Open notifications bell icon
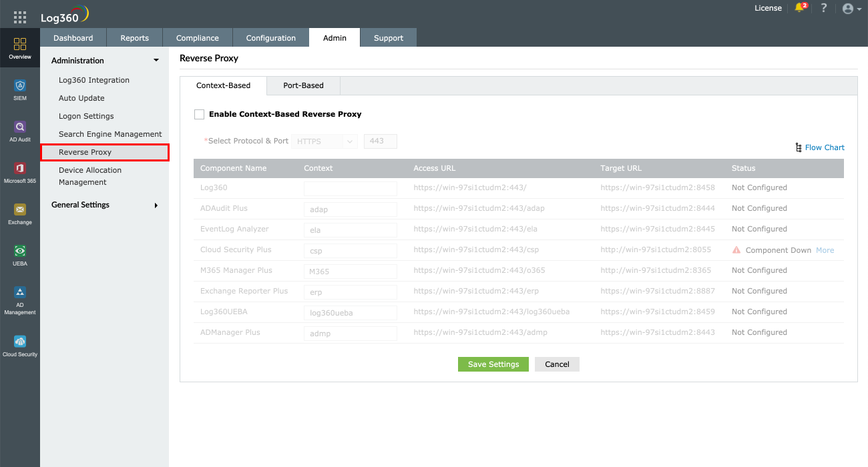This screenshot has height=467, width=868. pos(800,8)
